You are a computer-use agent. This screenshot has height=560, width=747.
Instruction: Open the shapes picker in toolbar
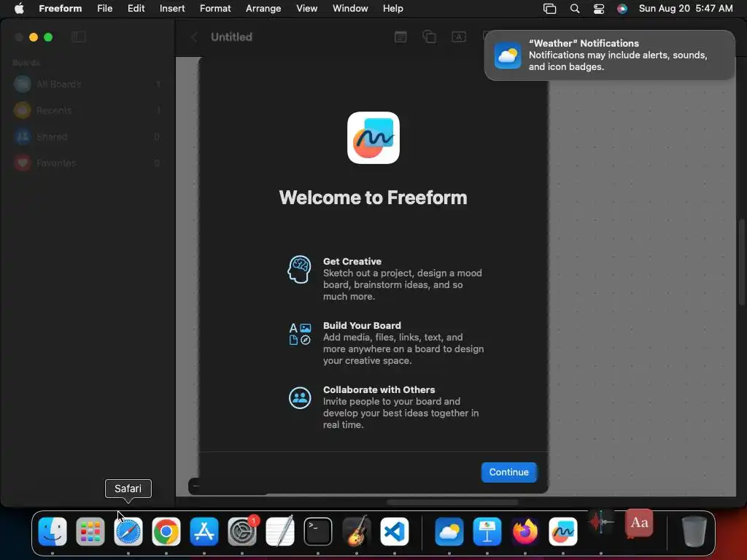pos(429,36)
